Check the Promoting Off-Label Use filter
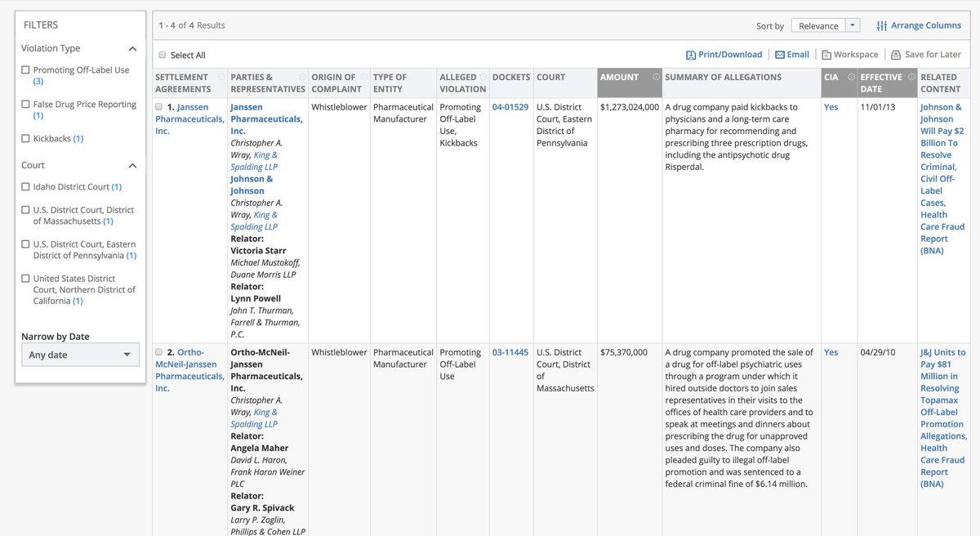 click(x=26, y=70)
